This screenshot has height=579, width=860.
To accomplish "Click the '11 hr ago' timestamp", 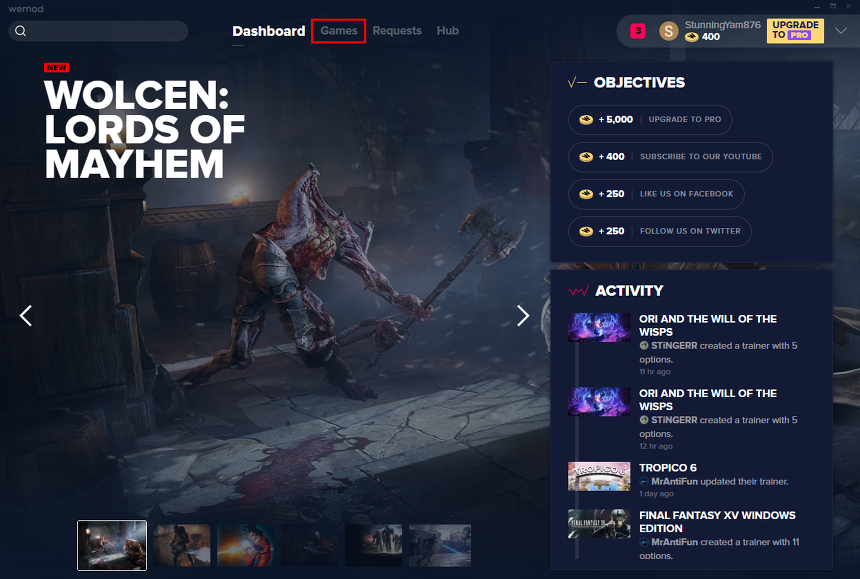I will pos(655,372).
